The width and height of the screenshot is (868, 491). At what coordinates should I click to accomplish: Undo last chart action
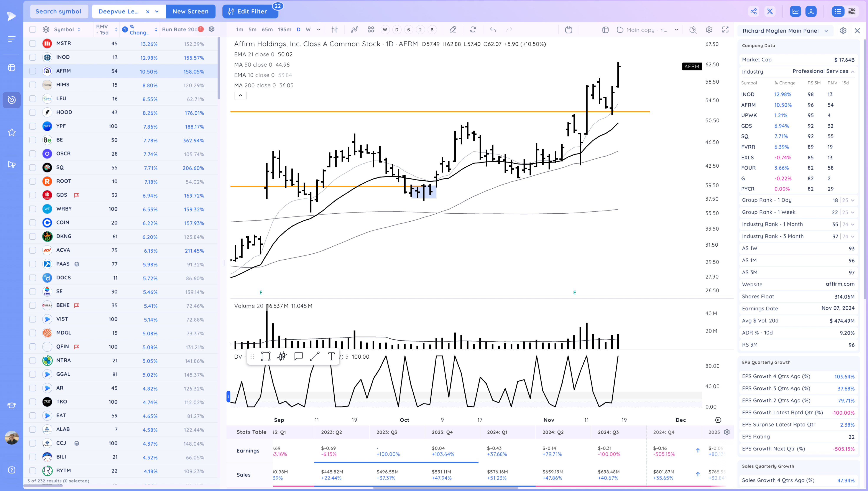(493, 30)
